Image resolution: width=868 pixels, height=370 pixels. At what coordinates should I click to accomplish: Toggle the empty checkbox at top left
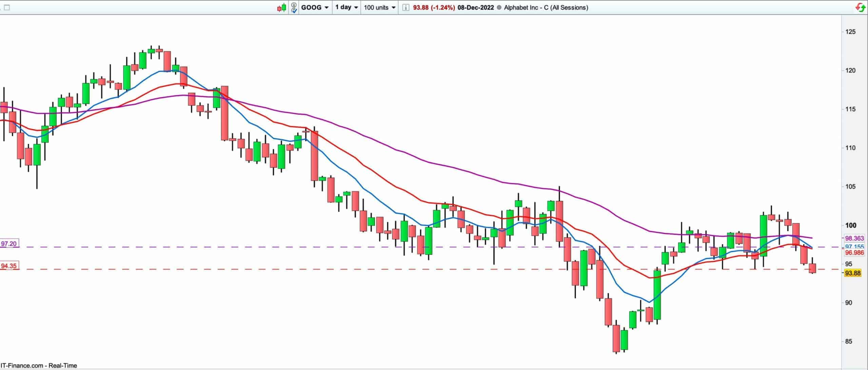point(6,7)
